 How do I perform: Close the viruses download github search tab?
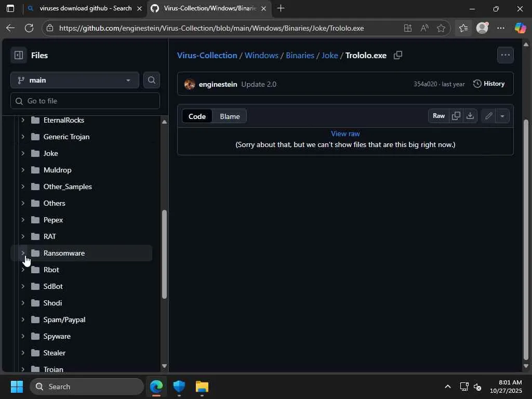point(139,8)
